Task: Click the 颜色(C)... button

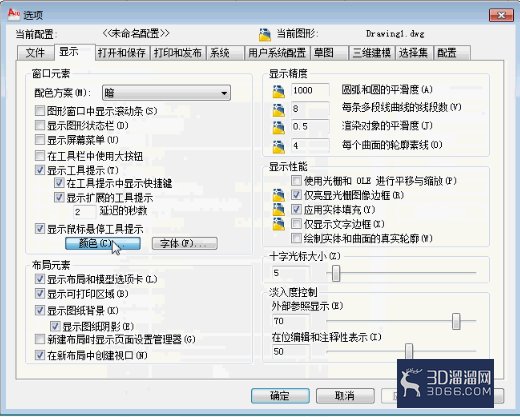Action: click(103, 243)
